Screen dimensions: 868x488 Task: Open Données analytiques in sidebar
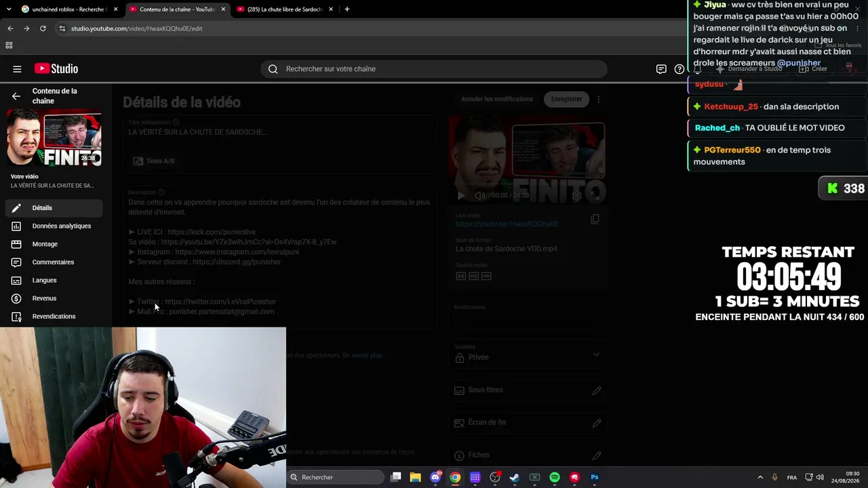click(54, 226)
